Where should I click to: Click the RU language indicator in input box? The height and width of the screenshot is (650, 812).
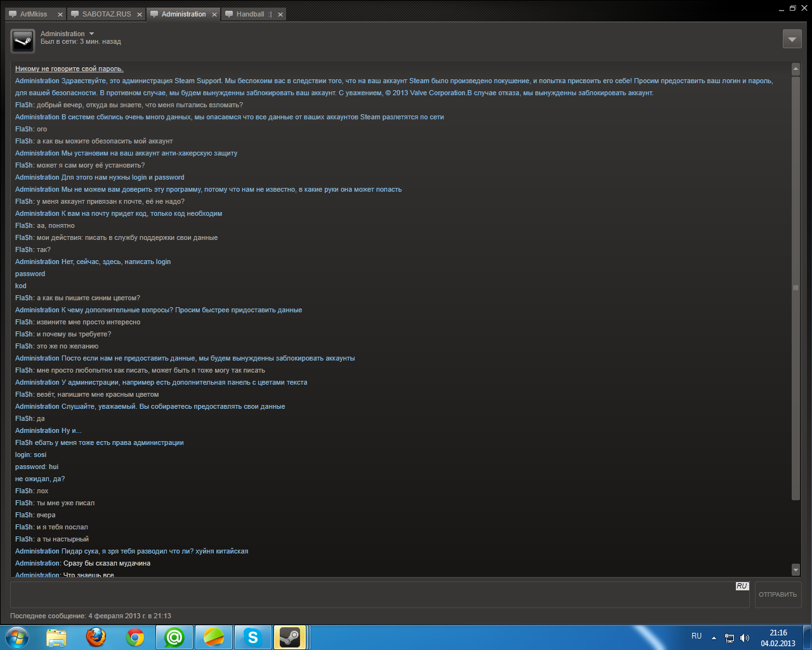point(742,587)
